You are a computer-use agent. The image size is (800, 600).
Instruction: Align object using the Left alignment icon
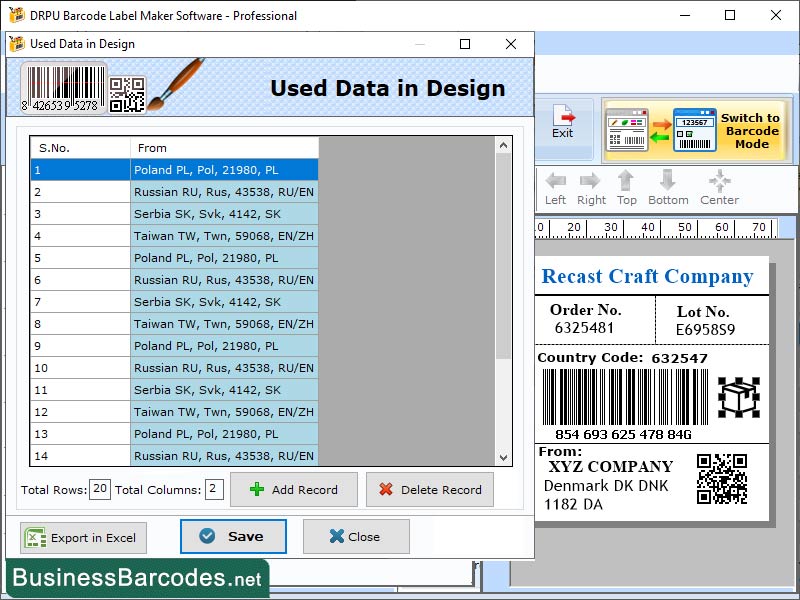pos(557,185)
